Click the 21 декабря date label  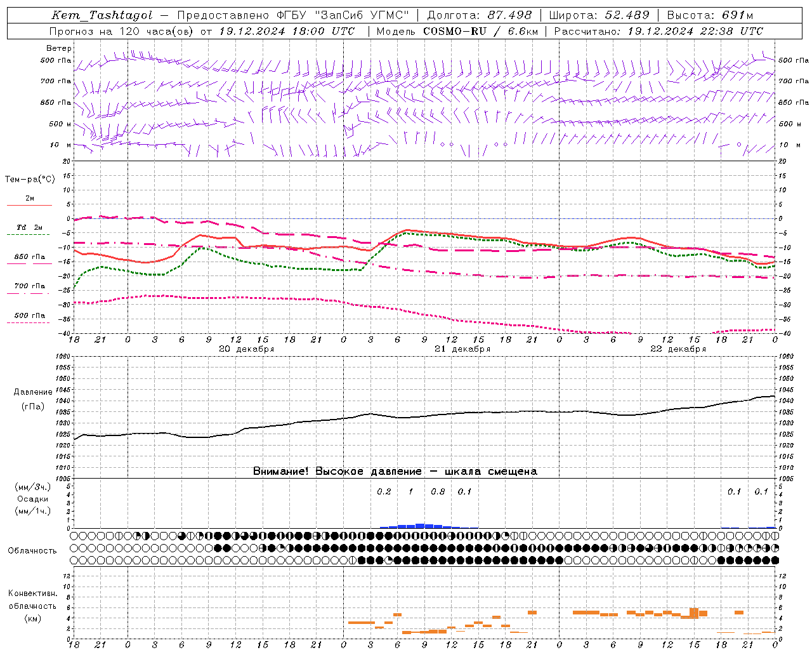point(462,349)
